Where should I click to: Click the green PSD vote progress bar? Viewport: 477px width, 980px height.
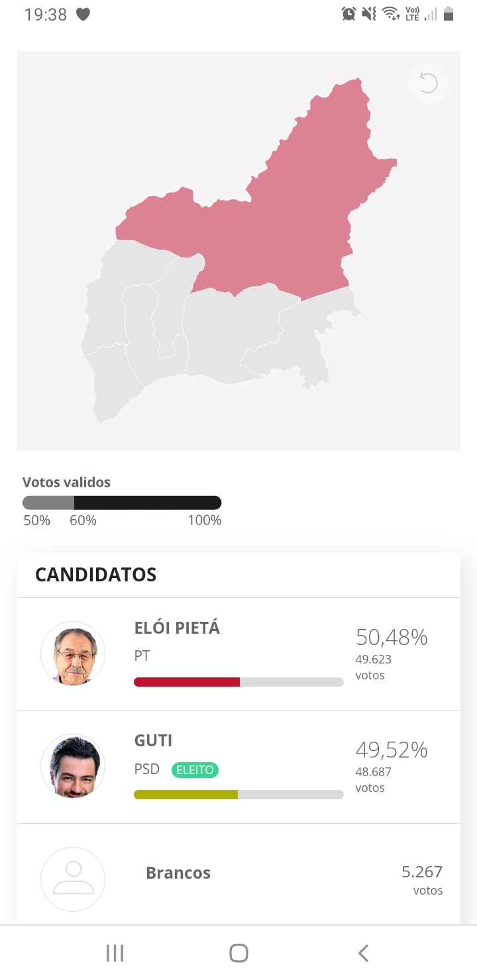[x=185, y=795]
